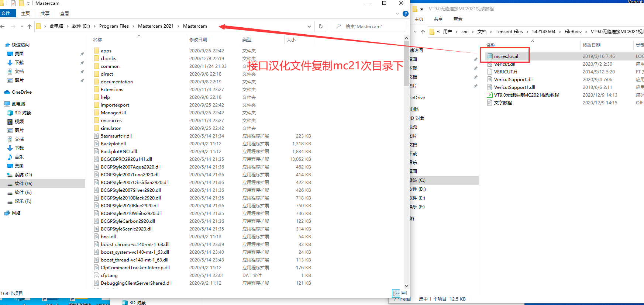The image size is (644, 305).
Task: Select the documentation folder
Action: point(117,82)
